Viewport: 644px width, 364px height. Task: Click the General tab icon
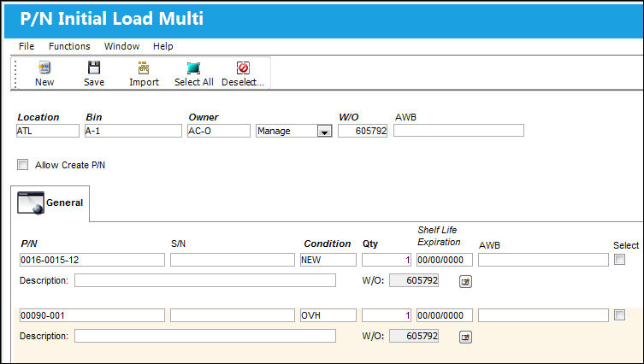31,203
